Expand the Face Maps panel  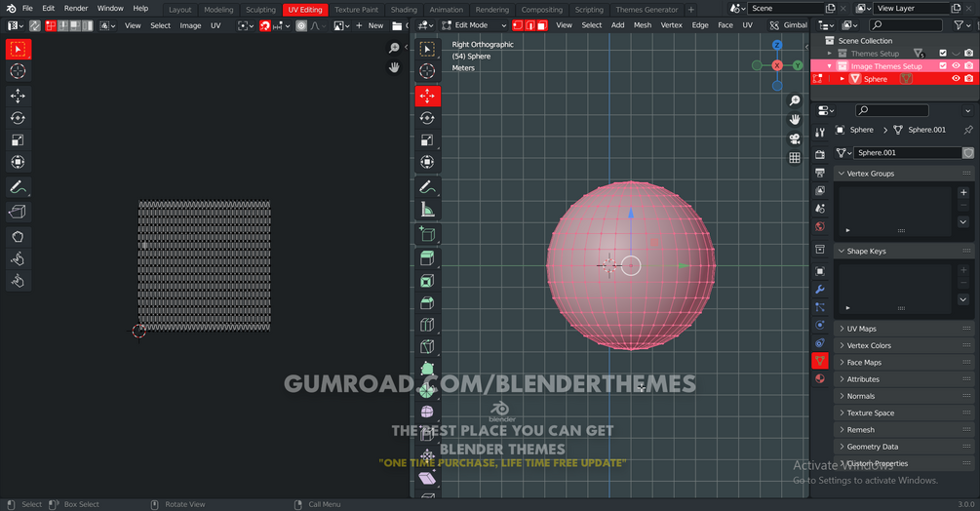904,363
